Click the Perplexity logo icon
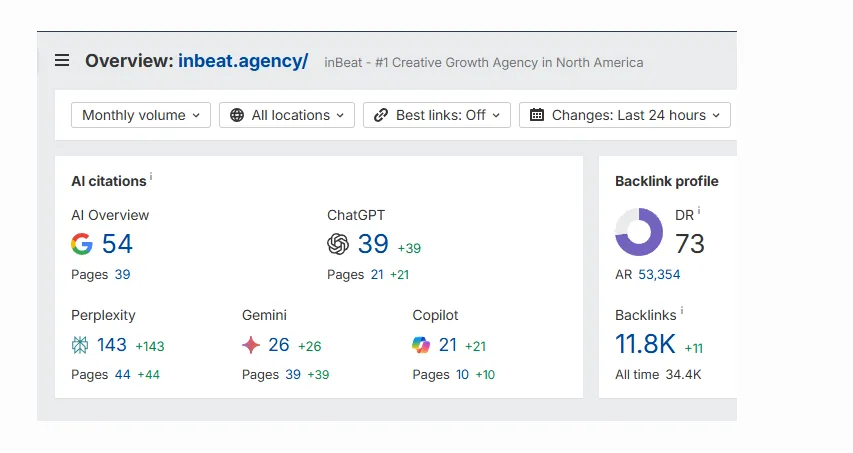This screenshot has width=853, height=453. tap(80, 345)
